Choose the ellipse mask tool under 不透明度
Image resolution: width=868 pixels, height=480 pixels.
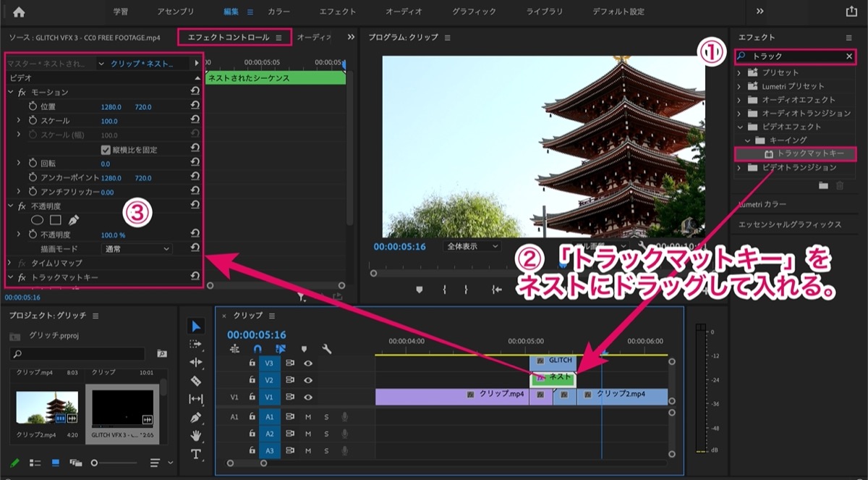click(x=37, y=219)
